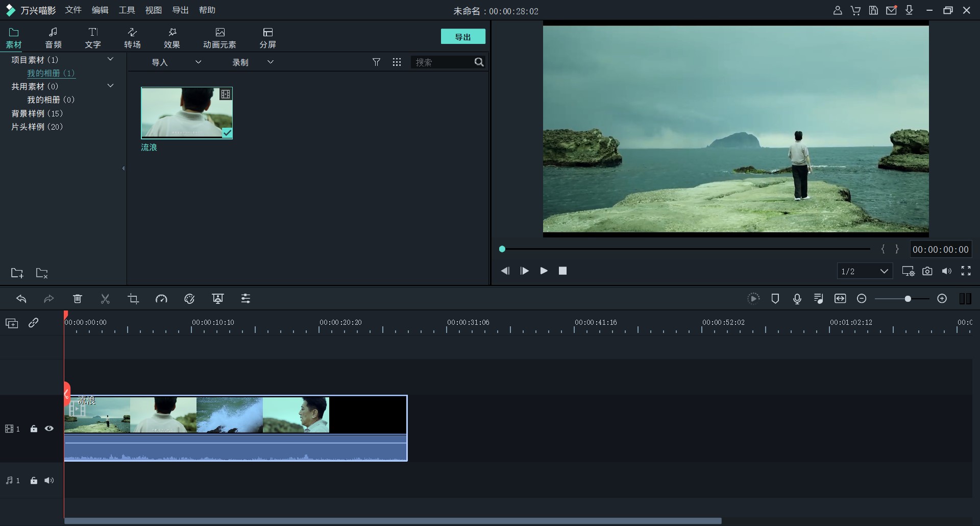Click the color grading palette icon
The height and width of the screenshot is (526, 980).
point(189,299)
